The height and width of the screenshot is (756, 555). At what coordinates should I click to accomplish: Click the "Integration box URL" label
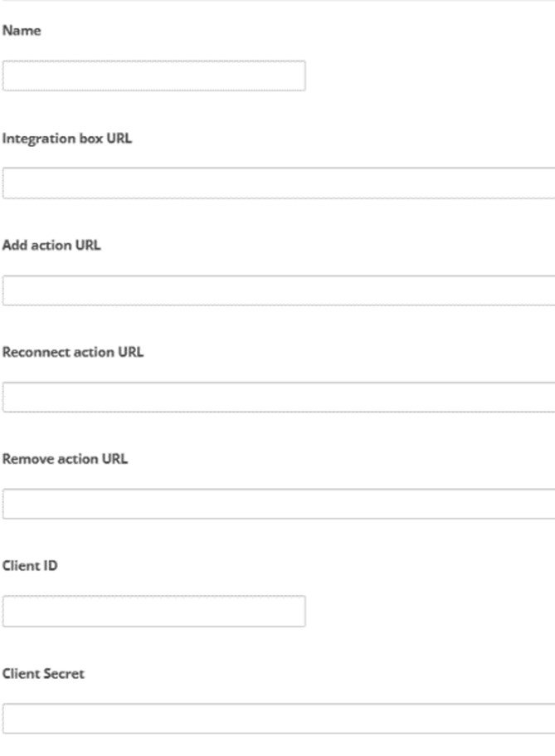click(66, 139)
